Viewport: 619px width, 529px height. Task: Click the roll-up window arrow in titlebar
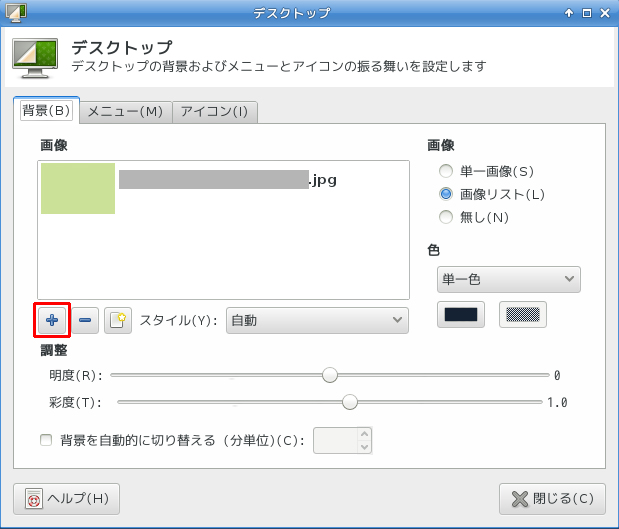pyautogui.click(x=569, y=13)
